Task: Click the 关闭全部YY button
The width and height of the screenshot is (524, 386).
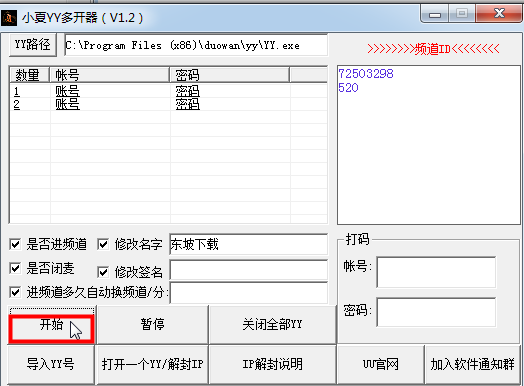Action: pyautogui.click(x=272, y=325)
